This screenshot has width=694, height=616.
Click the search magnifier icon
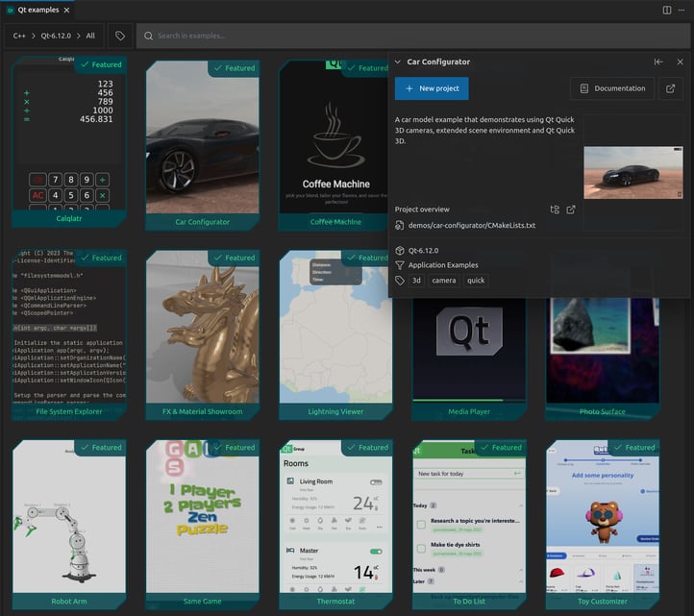click(x=148, y=36)
